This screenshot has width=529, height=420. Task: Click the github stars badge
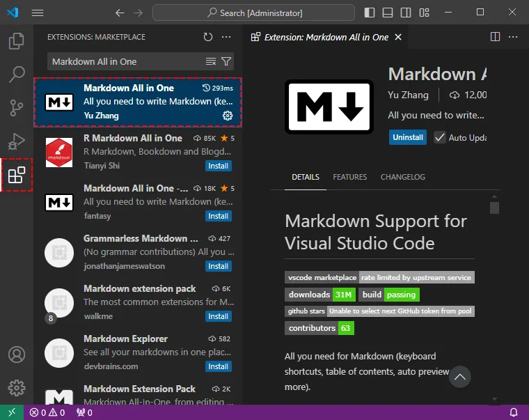379,311
